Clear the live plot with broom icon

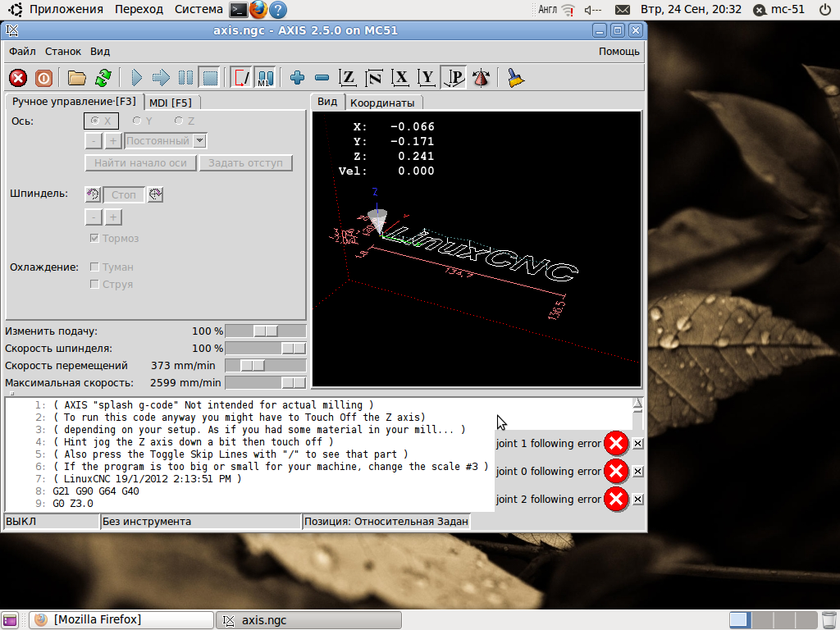coord(515,78)
